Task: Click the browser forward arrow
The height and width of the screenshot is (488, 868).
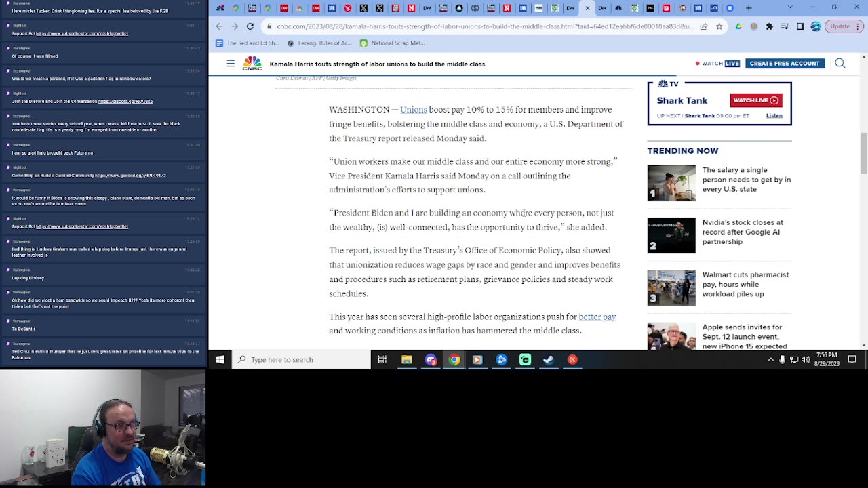Action: click(235, 26)
